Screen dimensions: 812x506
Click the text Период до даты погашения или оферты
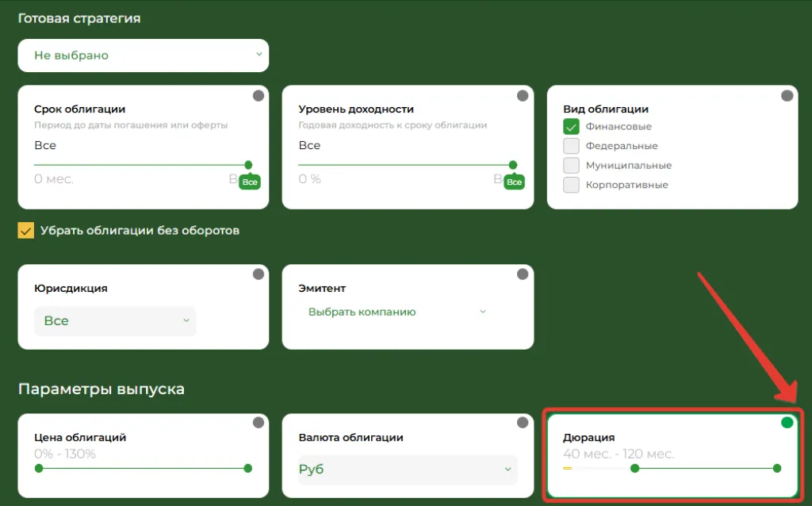tap(131, 125)
